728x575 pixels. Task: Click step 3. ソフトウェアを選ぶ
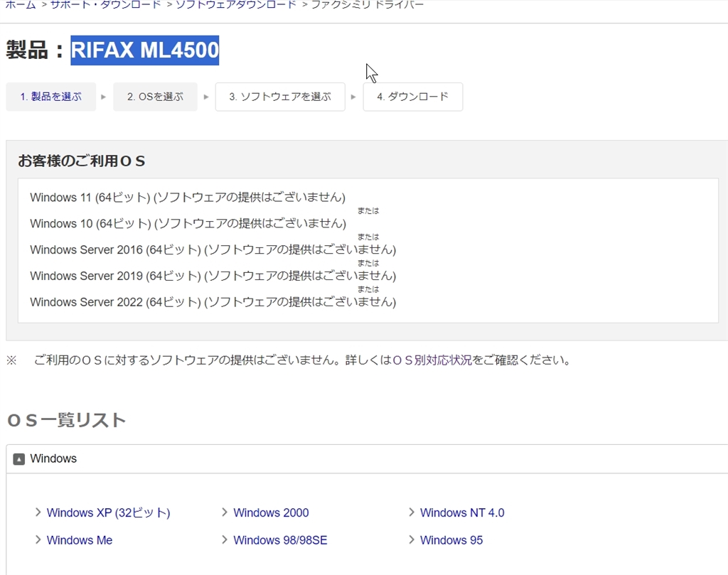(280, 97)
